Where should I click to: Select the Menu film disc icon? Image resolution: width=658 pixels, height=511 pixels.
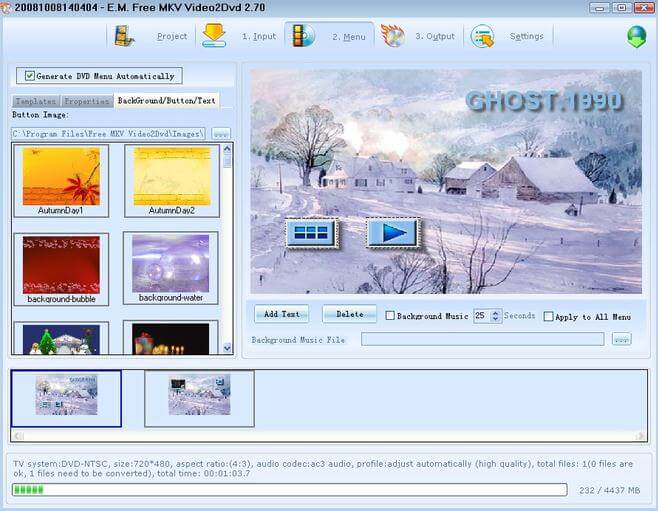303,36
